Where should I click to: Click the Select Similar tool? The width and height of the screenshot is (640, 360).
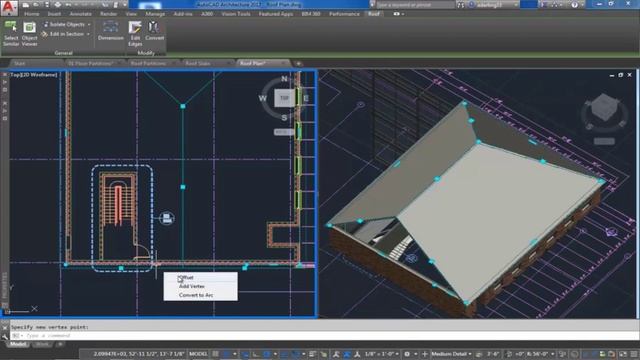(x=11, y=33)
